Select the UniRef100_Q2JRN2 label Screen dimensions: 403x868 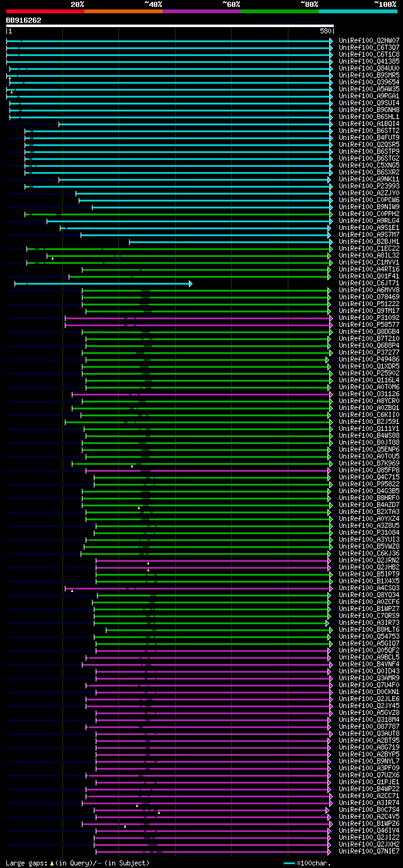coord(369,560)
